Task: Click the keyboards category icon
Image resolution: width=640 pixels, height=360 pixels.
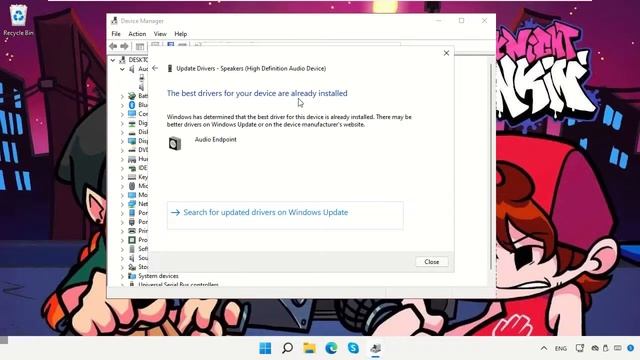Action: coord(132,177)
